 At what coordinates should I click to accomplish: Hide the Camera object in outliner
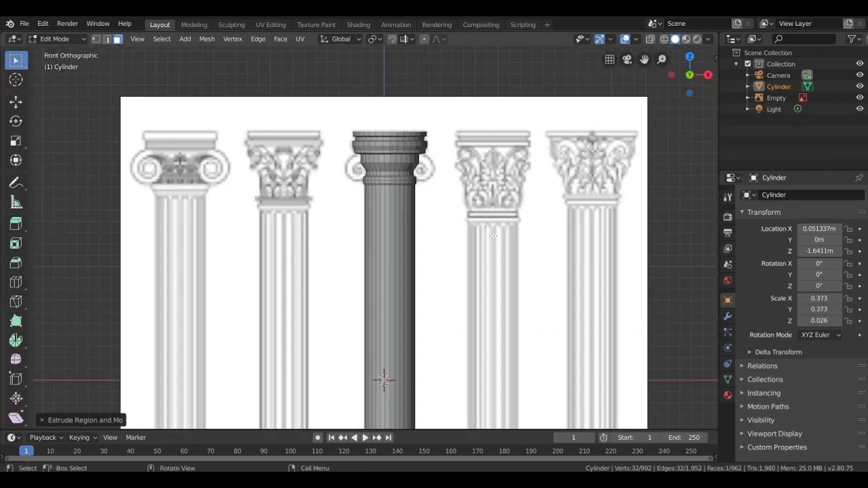859,75
